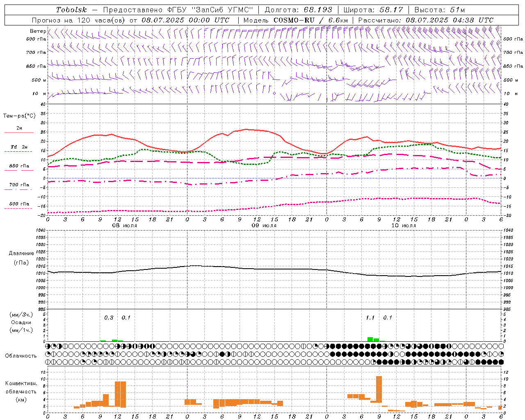
Task: Select the Td 2м dew point legend entry
Action: point(19,147)
